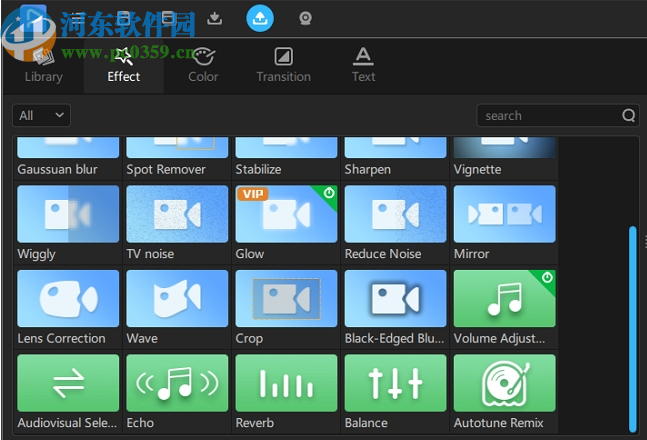This screenshot has width=647, height=440.
Task: Open the Library tab
Action: 43,66
